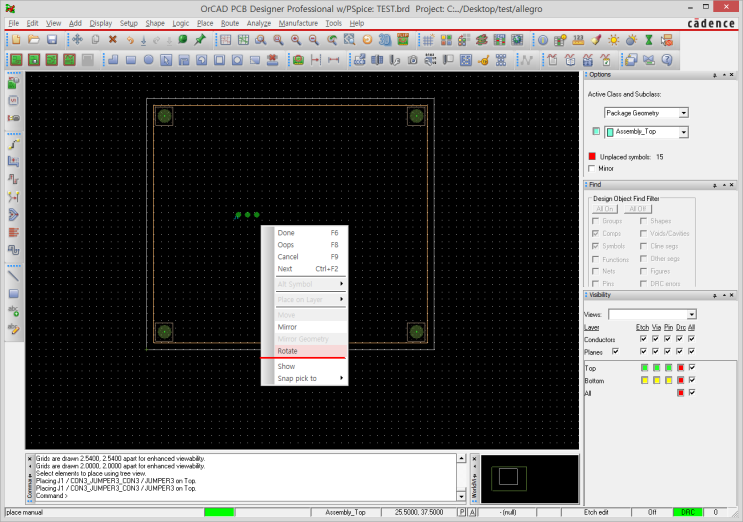743x522 pixels.
Task: Toggle the Mirror checkbox in Options
Action: point(591,169)
